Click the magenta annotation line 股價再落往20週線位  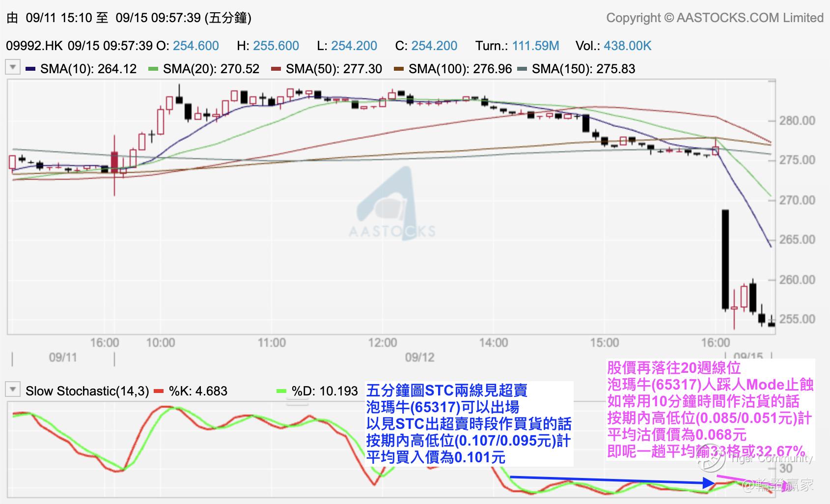[674, 367]
